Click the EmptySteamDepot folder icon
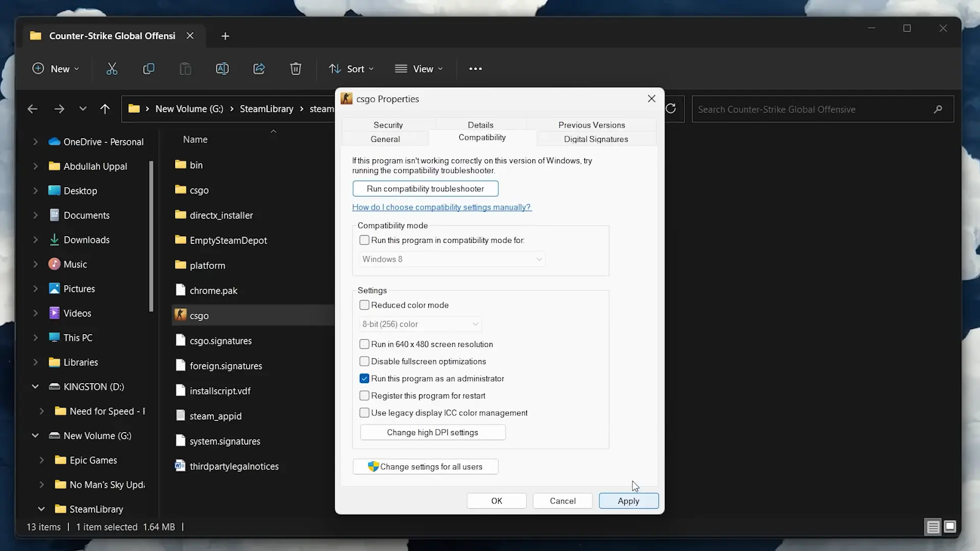The width and height of the screenshot is (980, 551). coord(180,240)
